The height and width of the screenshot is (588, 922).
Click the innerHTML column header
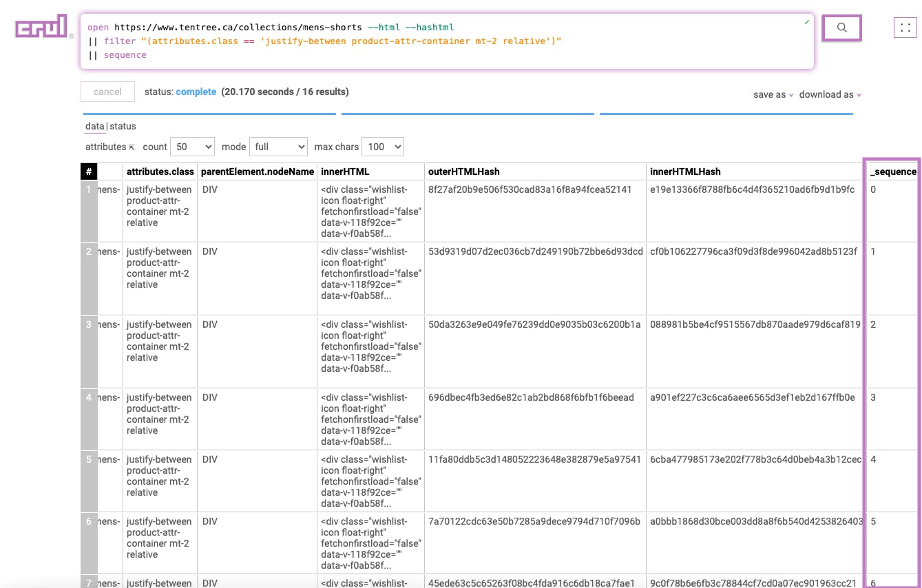(370, 171)
